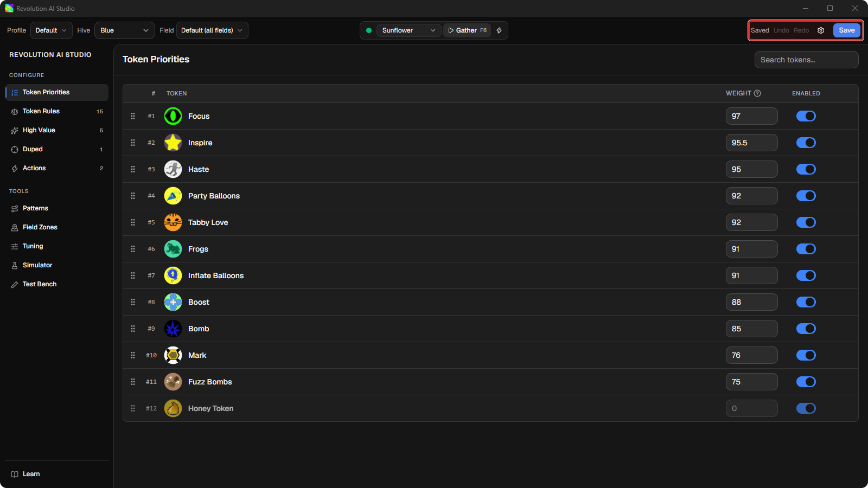Toggle the Fuzz Bombs enabled switch
This screenshot has width=868, height=488.
806,382
